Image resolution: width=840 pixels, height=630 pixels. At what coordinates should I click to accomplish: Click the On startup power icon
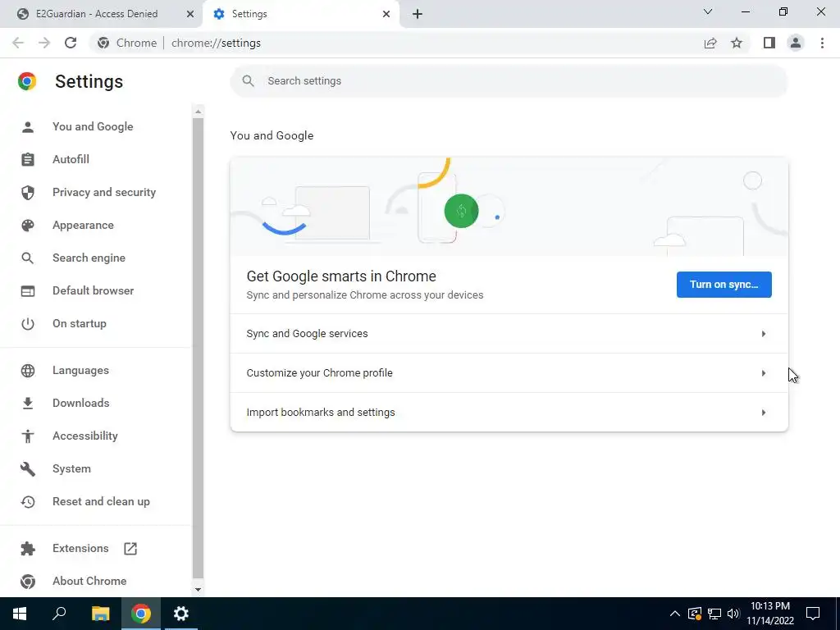click(x=28, y=324)
